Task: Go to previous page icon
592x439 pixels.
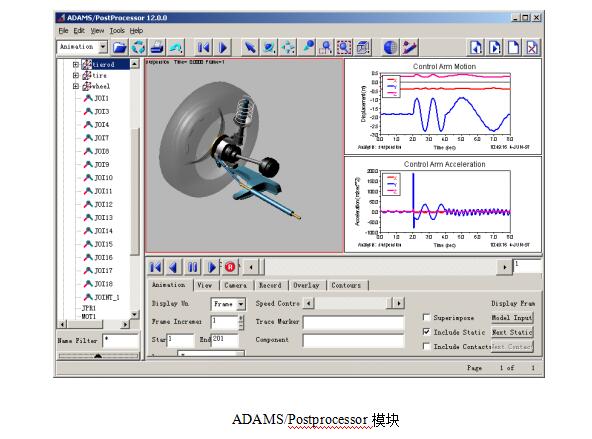Action: (x=476, y=48)
